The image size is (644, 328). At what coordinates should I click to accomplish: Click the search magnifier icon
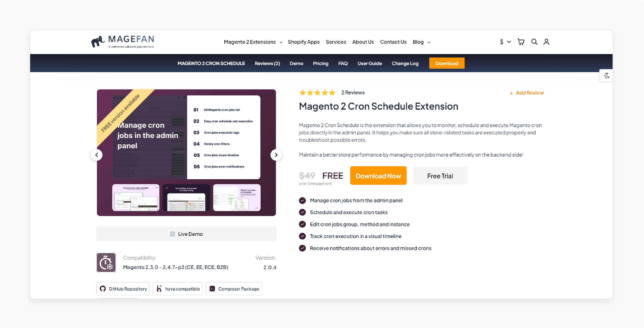pyautogui.click(x=535, y=42)
